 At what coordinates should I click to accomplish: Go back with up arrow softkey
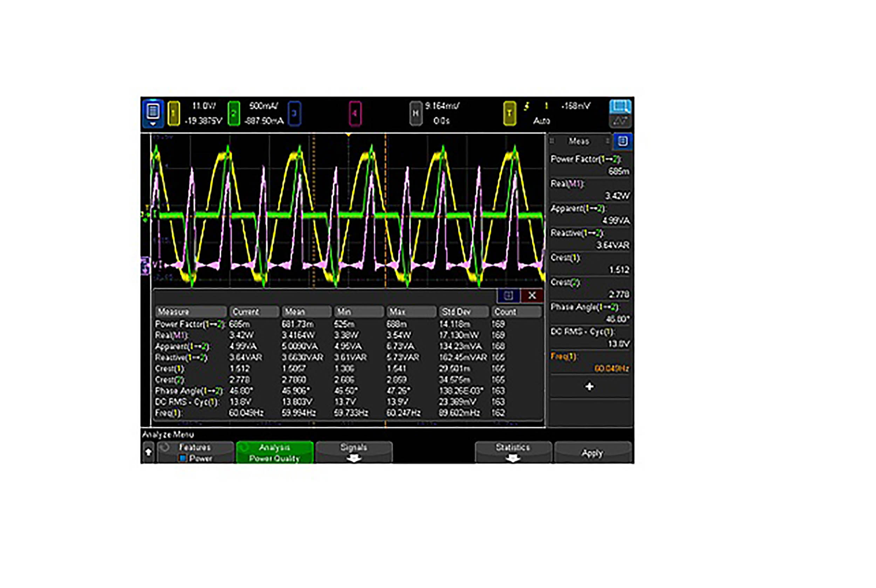coord(148,452)
